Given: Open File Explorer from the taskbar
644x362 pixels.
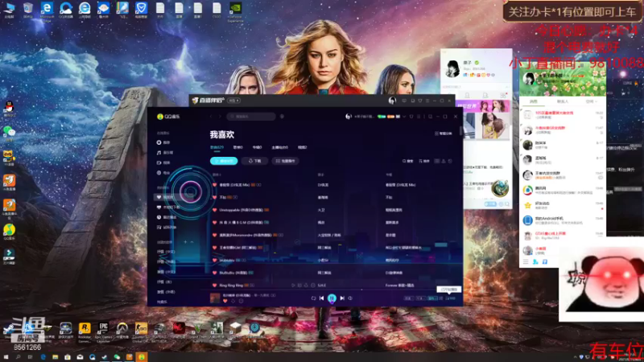Looking at the screenshot, I should pos(55,357).
